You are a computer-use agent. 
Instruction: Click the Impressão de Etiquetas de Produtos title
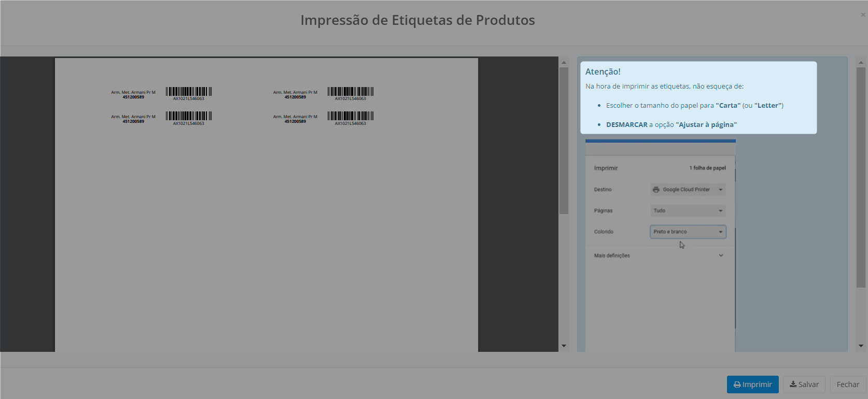click(x=417, y=20)
